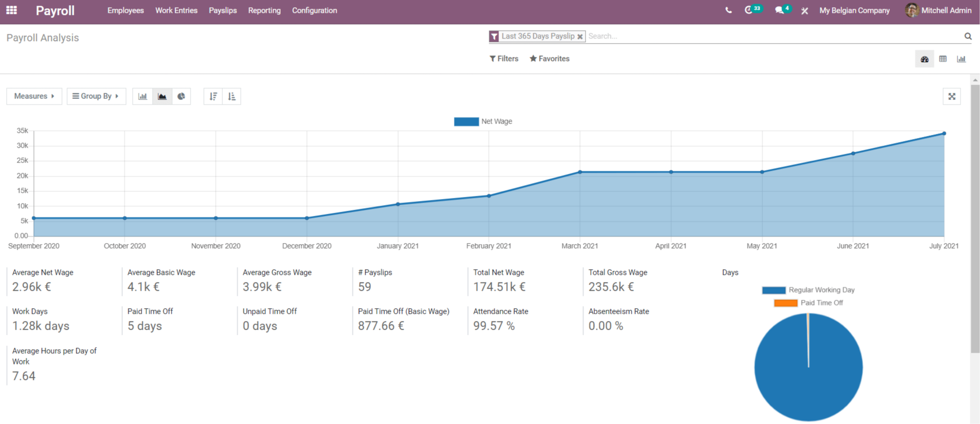Viewport: 980px width, 424px height.
Task: Expand the chart to full screen
Action: click(951, 96)
